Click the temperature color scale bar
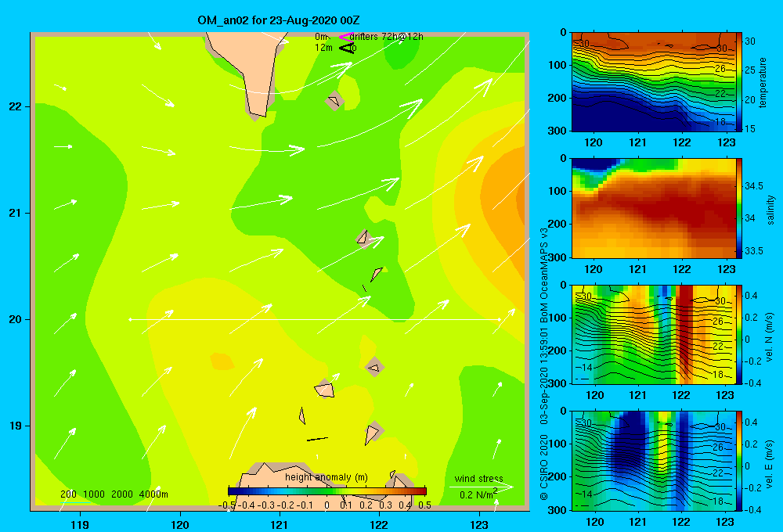The height and width of the screenshot is (532, 783). (739, 82)
